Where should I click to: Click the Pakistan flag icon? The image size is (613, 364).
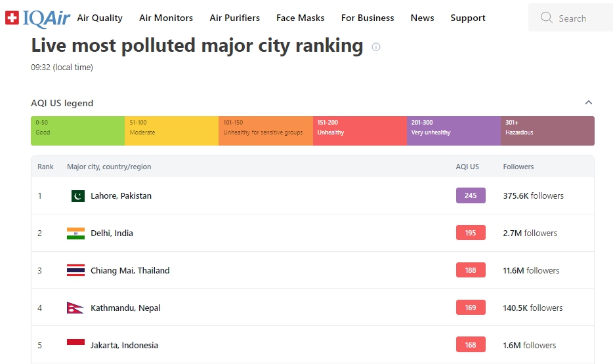coord(78,195)
